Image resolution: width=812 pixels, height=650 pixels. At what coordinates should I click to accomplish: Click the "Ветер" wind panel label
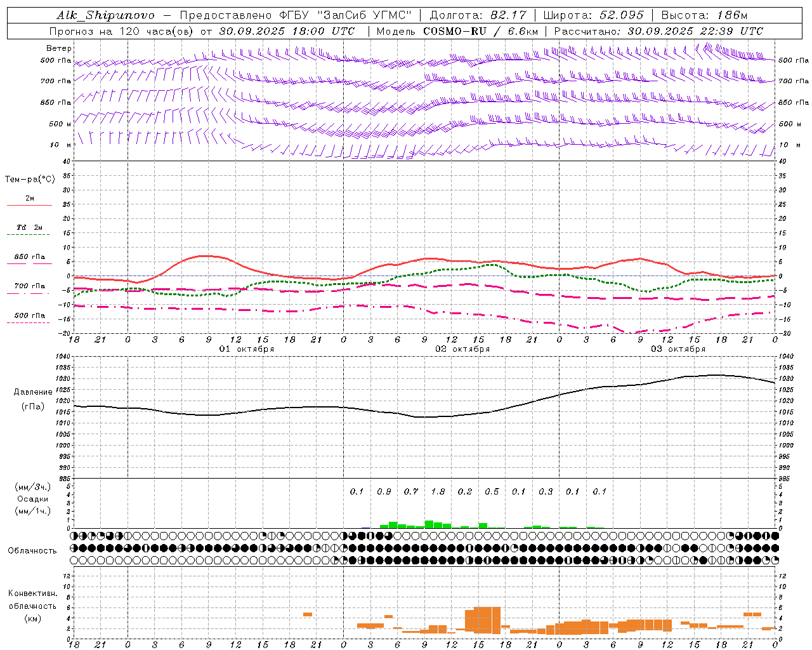pos(59,48)
